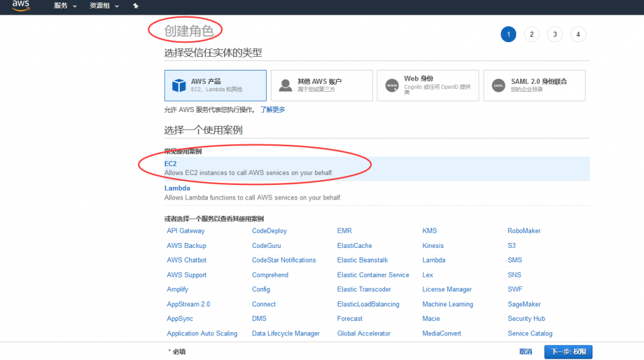Select the AppStream 2.0 service
Image resolution: width=644 pixels, height=360 pixels.
[x=188, y=304]
